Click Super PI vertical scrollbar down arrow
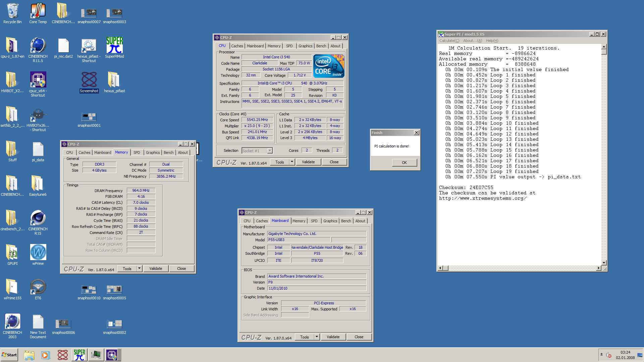 pos(604,263)
